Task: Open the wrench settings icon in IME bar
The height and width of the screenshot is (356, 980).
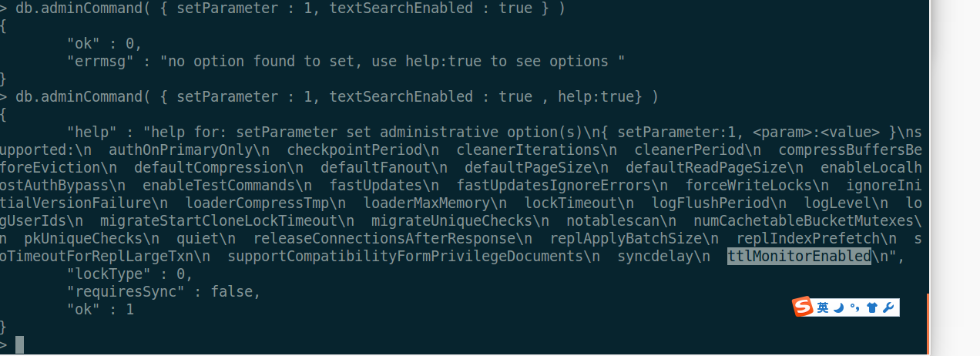Action: coord(888,307)
